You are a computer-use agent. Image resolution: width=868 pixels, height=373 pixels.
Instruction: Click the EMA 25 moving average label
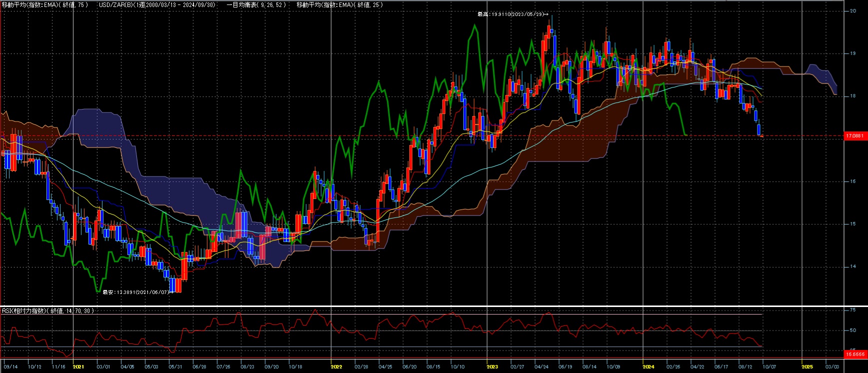click(x=340, y=4)
